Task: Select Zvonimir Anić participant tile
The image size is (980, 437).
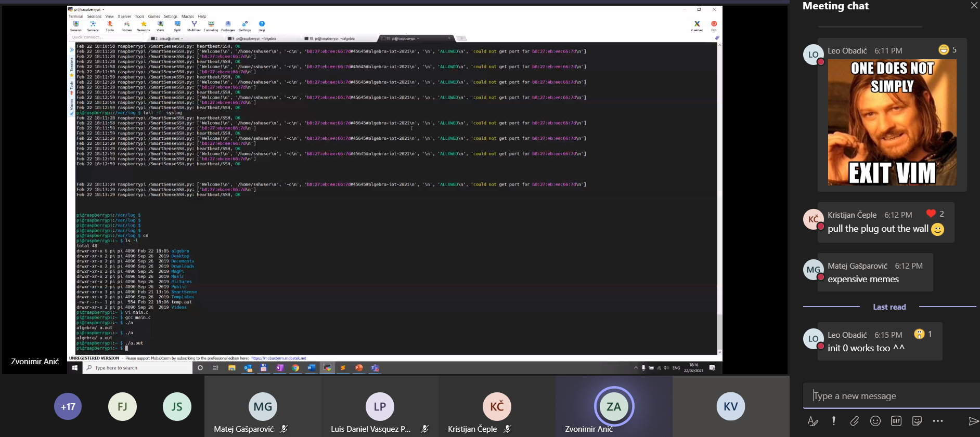Action: [614, 406]
